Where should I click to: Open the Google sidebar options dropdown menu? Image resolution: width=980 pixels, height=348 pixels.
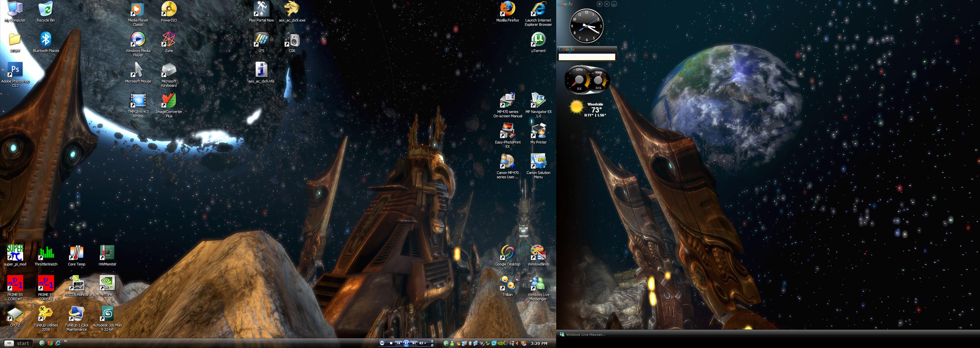click(x=607, y=4)
